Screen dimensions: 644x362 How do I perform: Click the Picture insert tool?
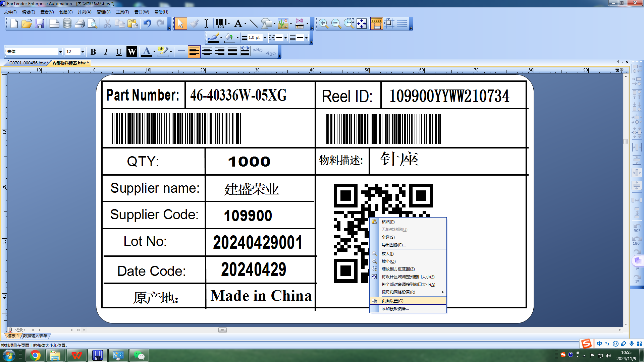click(283, 23)
